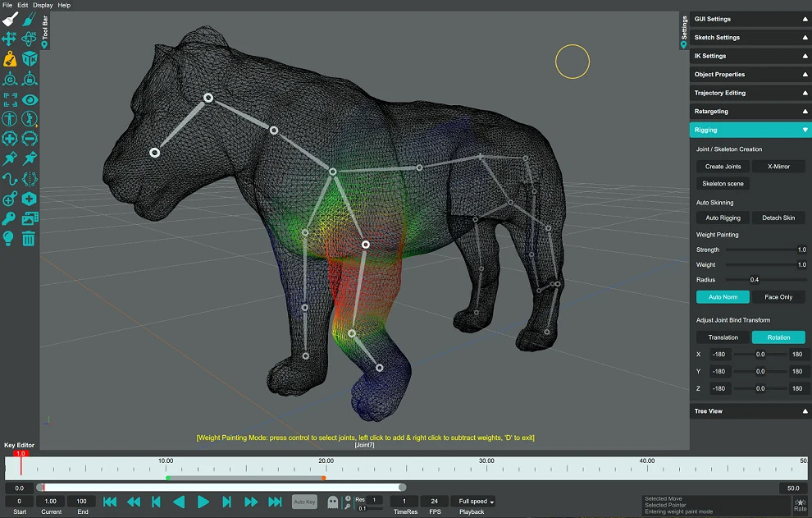The width and height of the screenshot is (812, 518).
Task: Toggle the eye visibility icon
Action: pos(30,99)
